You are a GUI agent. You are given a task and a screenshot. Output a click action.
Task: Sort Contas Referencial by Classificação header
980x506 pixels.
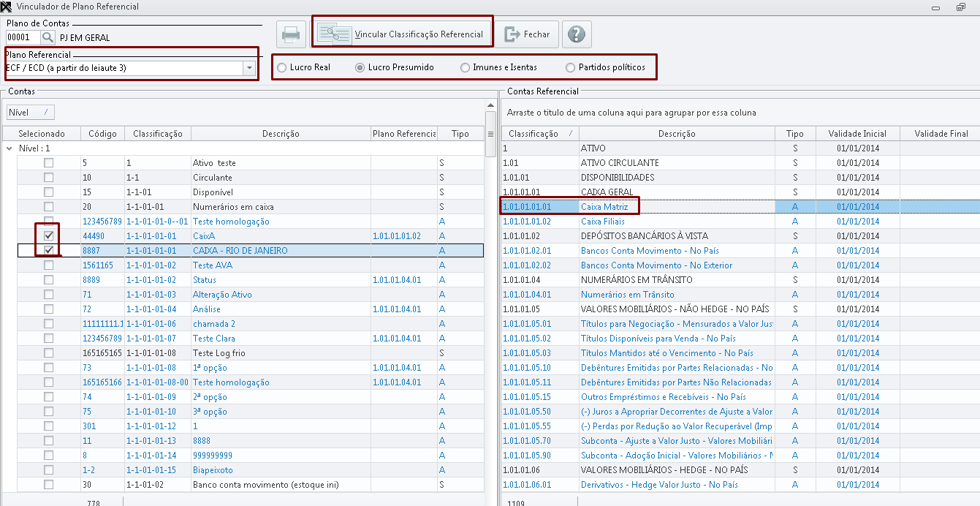pyautogui.click(x=540, y=134)
